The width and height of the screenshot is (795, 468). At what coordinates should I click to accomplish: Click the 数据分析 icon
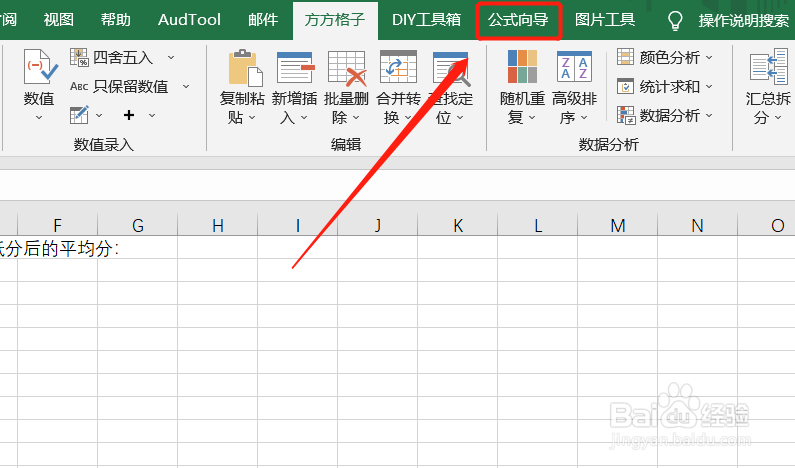(x=626, y=115)
